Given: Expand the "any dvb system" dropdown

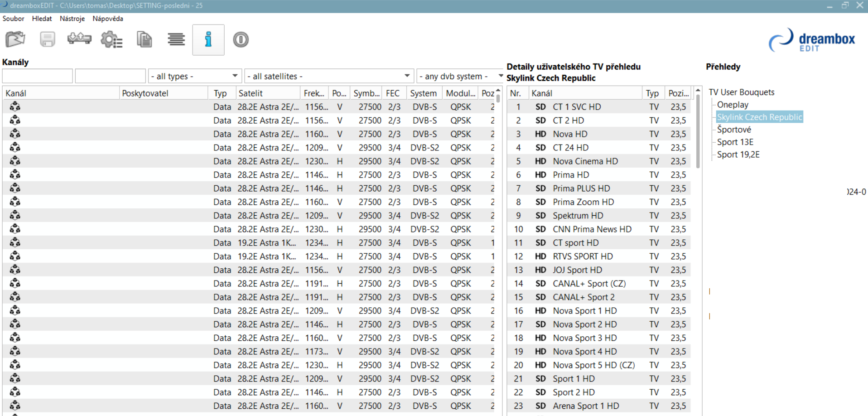Looking at the screenshot, I should pyautogui.click(x=460, y=76).
